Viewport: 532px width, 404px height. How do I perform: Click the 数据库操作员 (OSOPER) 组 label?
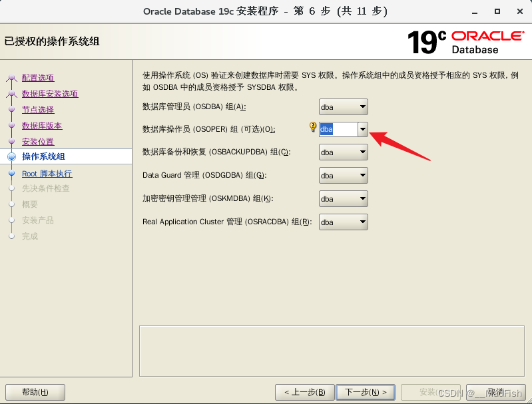(x=208, y=129)
